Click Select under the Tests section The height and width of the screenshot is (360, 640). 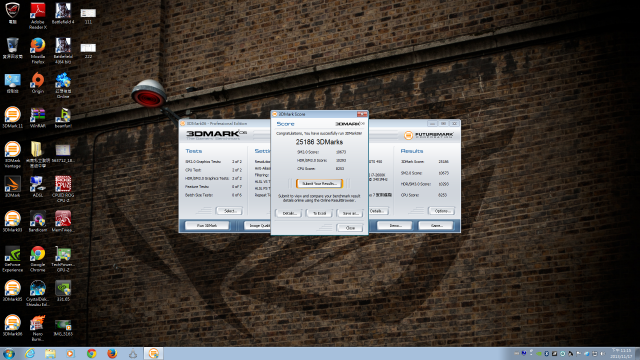pos(229,211)
